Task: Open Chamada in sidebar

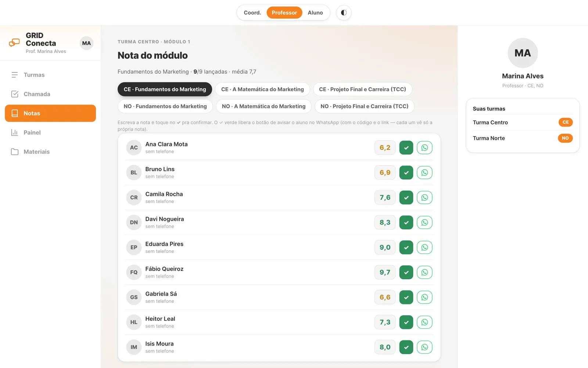Action: [x=50, y=94]
